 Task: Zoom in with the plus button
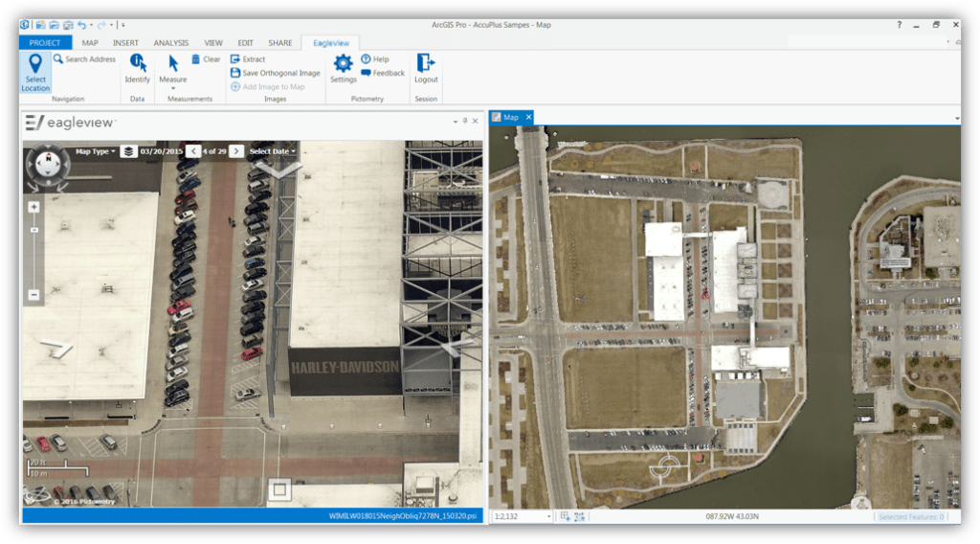33,207
